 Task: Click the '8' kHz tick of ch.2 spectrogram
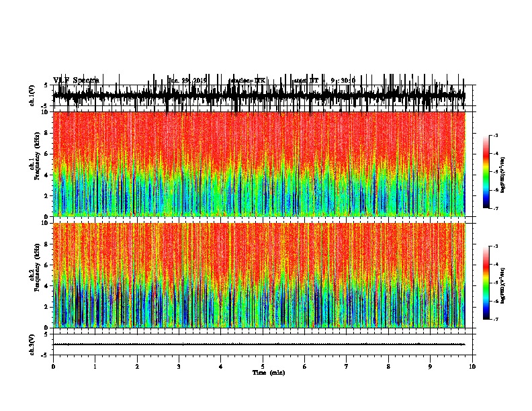46,244
